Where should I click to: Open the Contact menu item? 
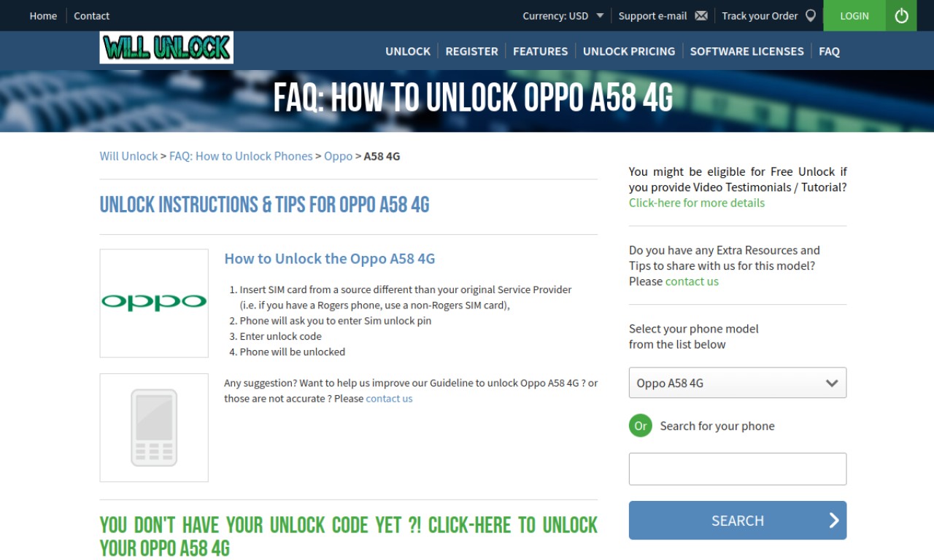(x=92, y=15)
